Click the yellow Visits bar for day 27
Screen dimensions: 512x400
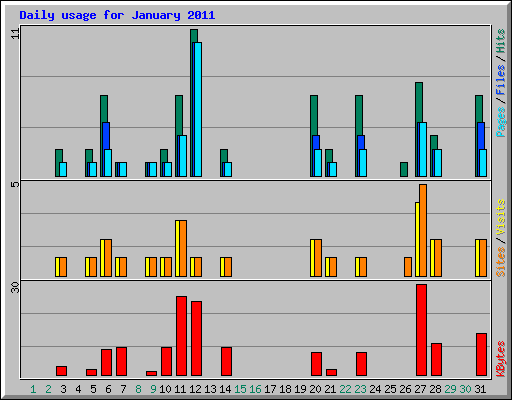(417, 239)
